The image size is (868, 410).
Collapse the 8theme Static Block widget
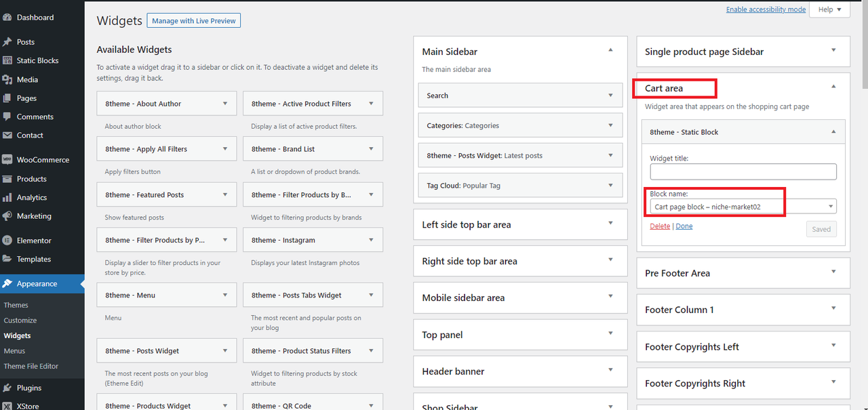coord(833,132)
